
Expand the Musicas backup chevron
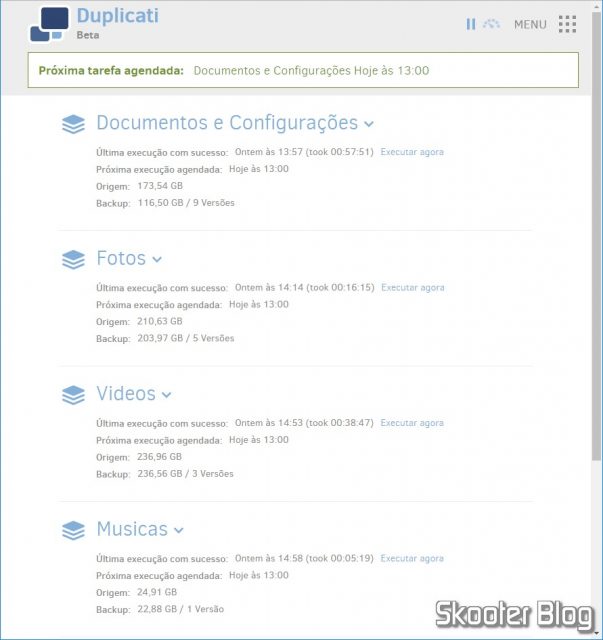(x=178, y=530)
